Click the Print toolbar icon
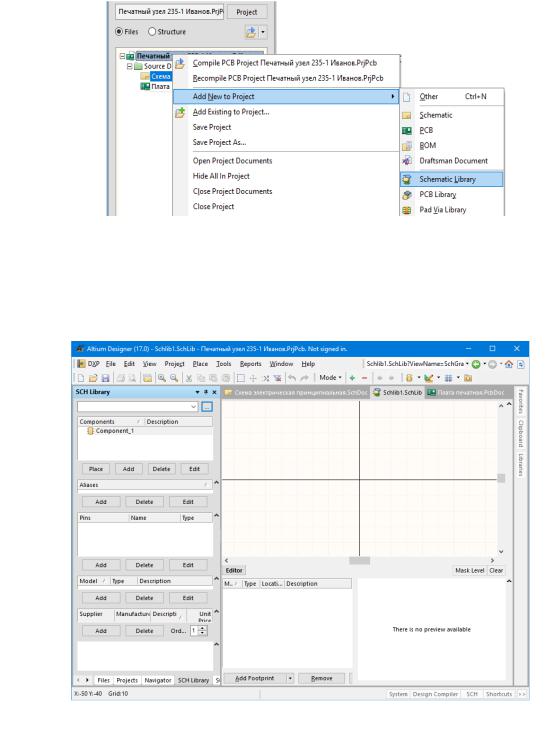 point(120,378)
